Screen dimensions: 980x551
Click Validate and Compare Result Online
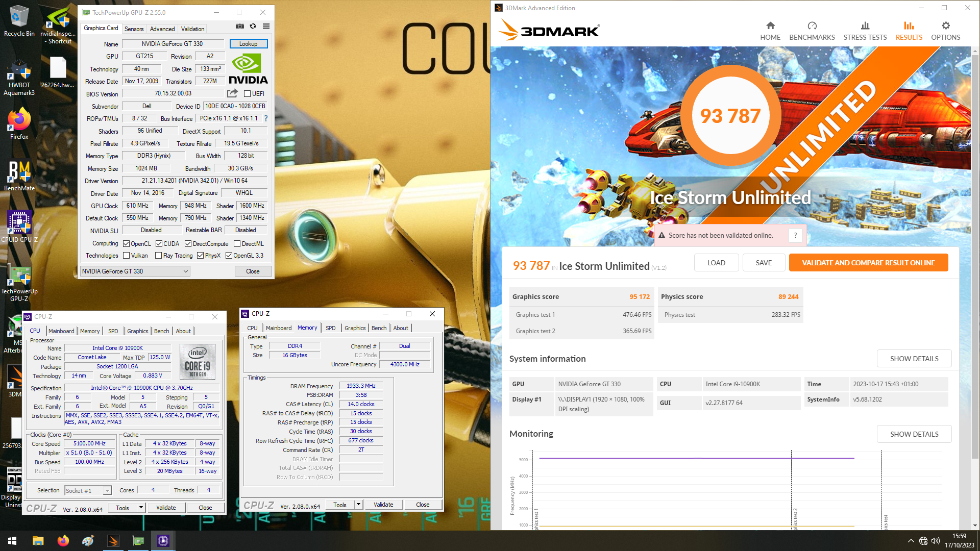tap(868, 263)
